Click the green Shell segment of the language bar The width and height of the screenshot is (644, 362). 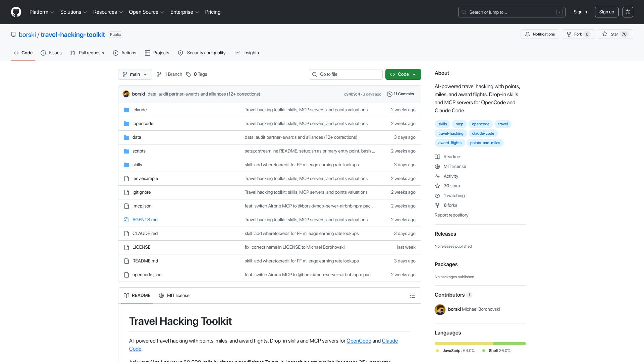coord(509,344)
